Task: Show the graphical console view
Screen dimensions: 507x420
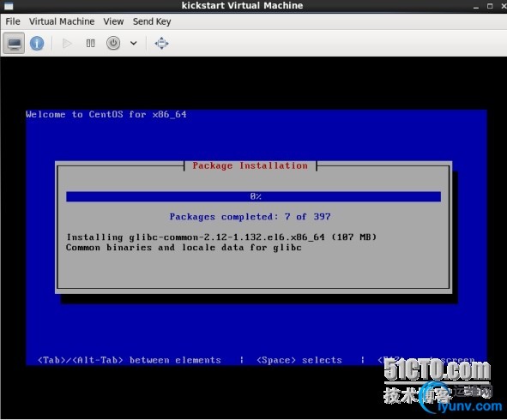Action: (x=14, y=43)
